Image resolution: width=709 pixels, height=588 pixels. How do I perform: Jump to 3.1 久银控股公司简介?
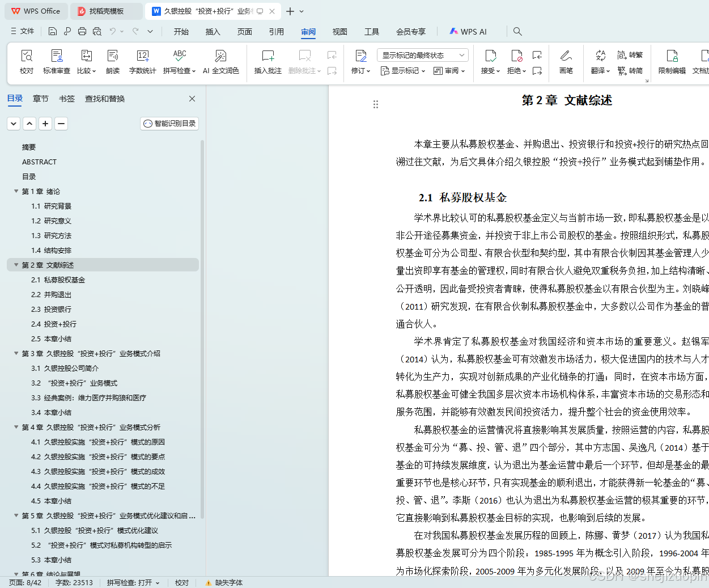pos(65,368)
